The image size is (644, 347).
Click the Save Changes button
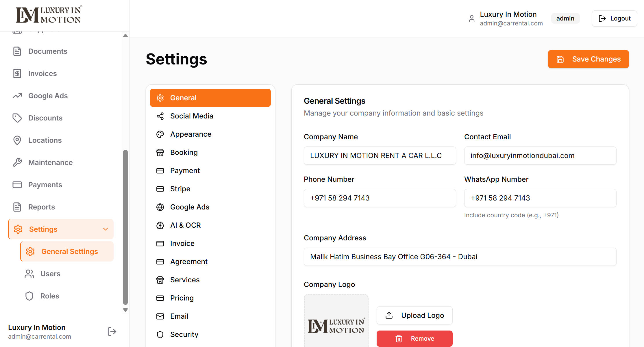tap(588, 59)
